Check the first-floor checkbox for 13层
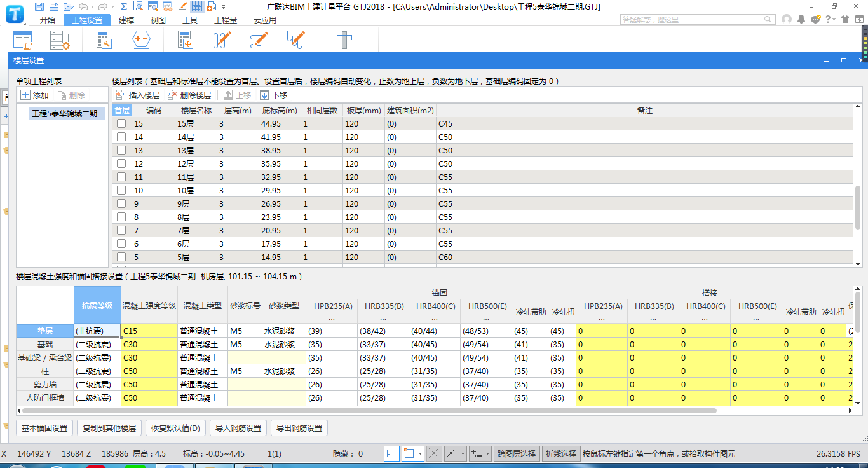868x468 pixels. [x=121, y=150]
